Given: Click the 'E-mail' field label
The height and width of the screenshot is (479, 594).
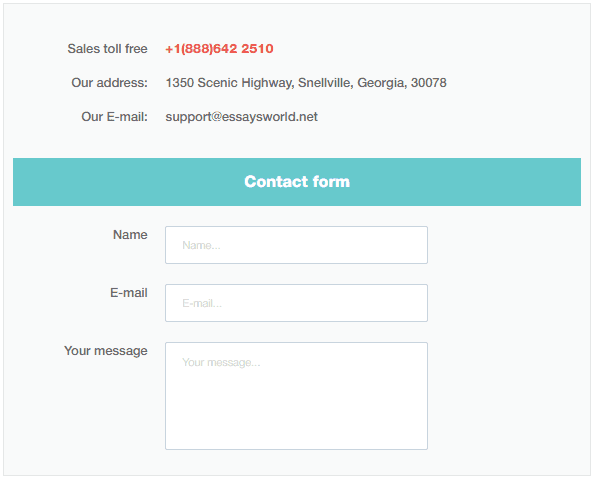Looking at the screenshot, I should [x=129, y=293].
